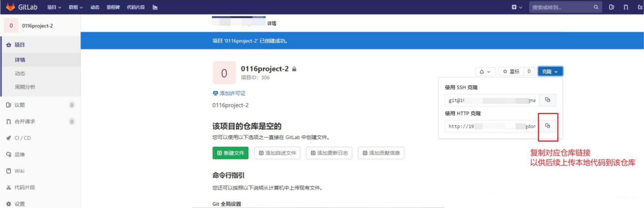Click the 该项目的仓库是空的 heading
The image size is (644, 208).
click(x=247, y=126)
